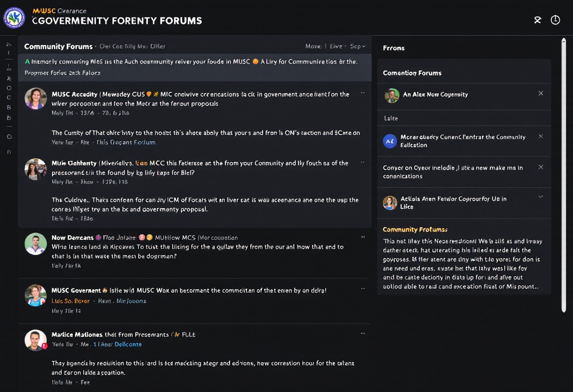Click the MUSC logo in header
573x392 pixels.
15,18
